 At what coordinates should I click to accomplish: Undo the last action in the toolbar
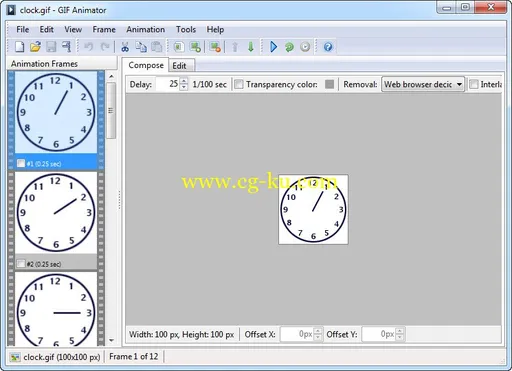89,47
